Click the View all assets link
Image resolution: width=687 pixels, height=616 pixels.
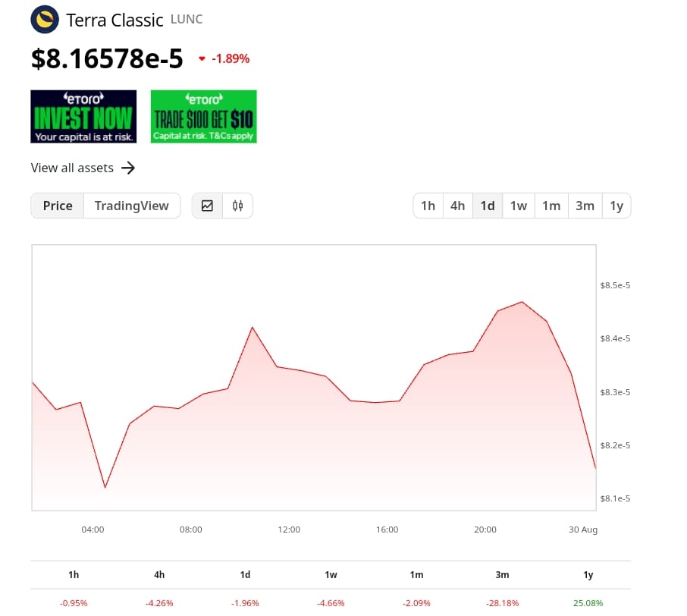(x=72, y=168)
